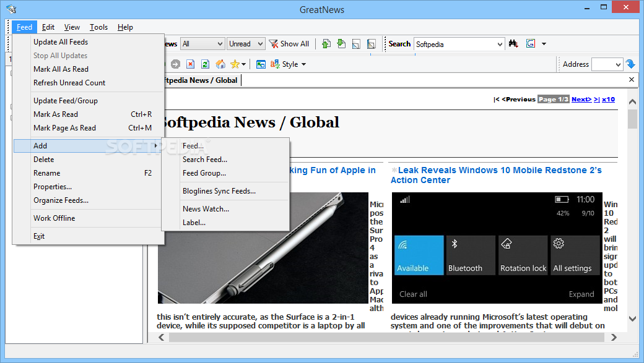Click the favorites star icon
The height and width of the screenshot is (363, 644).
point(235,64)
